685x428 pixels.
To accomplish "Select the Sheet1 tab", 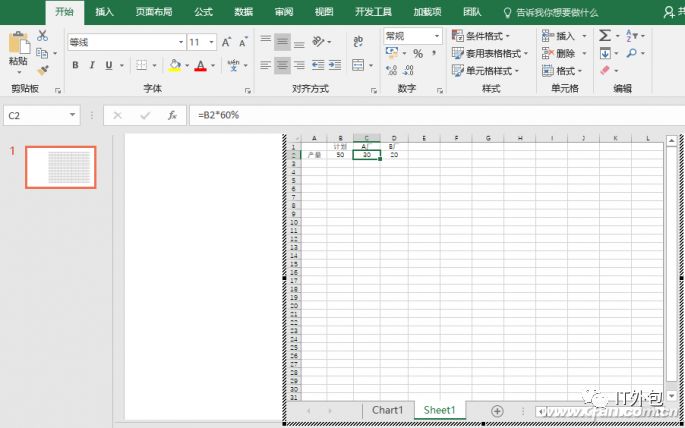I will [x=439, y=410].
